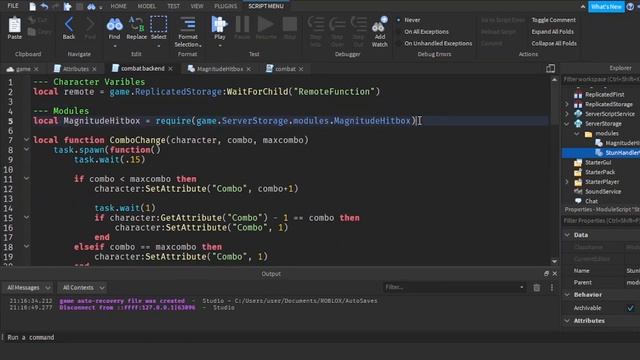640x360 pixels.
Task: Click the quick-access play character icon
Action: [67, 7]
